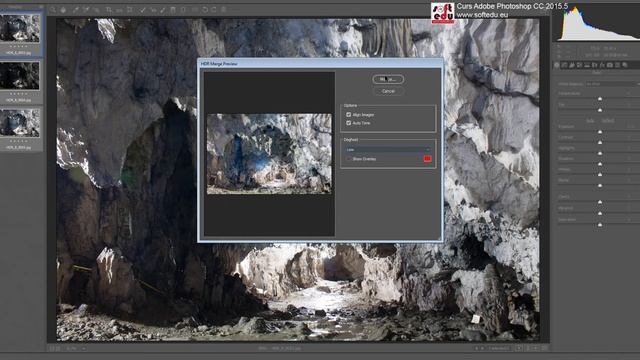The width and height of the screenshot is (640, 360).
Task: Select the Radial Filter tool
Action: [x=183, y=10]
